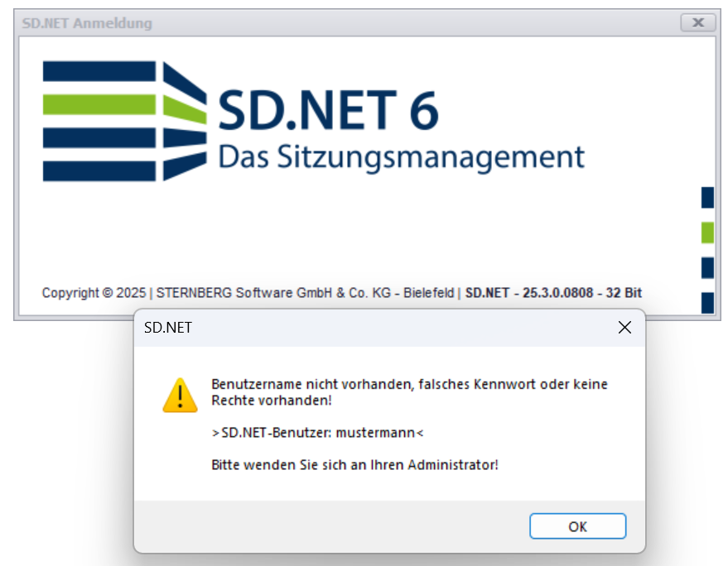
Task: Close the SD.NET Anmeldung login window
Action: click(x=697, y=23)
